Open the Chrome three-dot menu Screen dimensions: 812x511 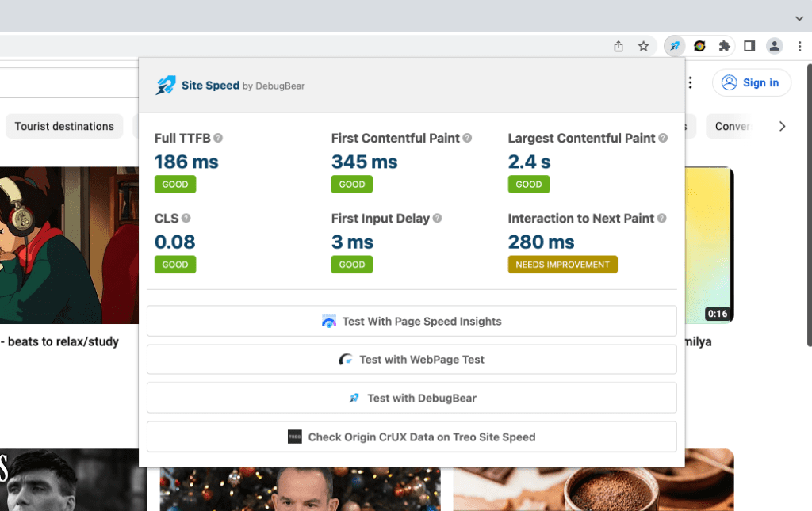point(800,46)
